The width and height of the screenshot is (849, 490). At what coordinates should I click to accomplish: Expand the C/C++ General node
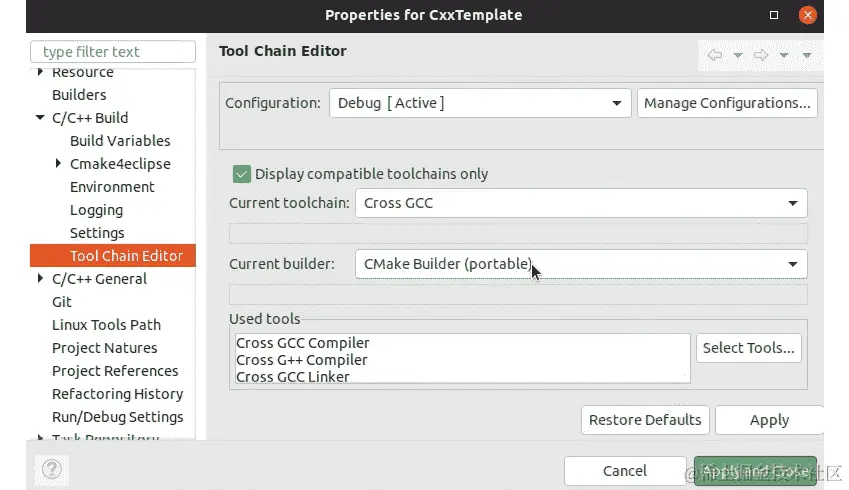[x=40, y=278]
